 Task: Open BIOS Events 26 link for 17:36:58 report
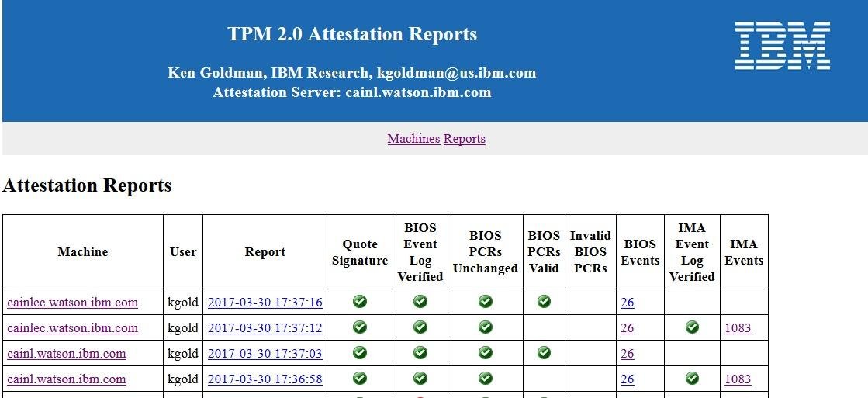point(628,379)
